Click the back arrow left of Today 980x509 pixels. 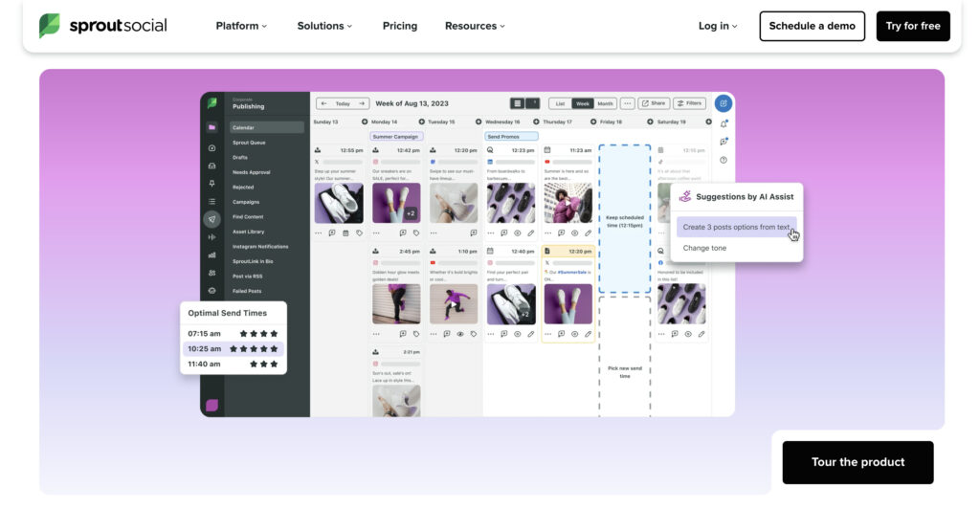tap(323, 103)
